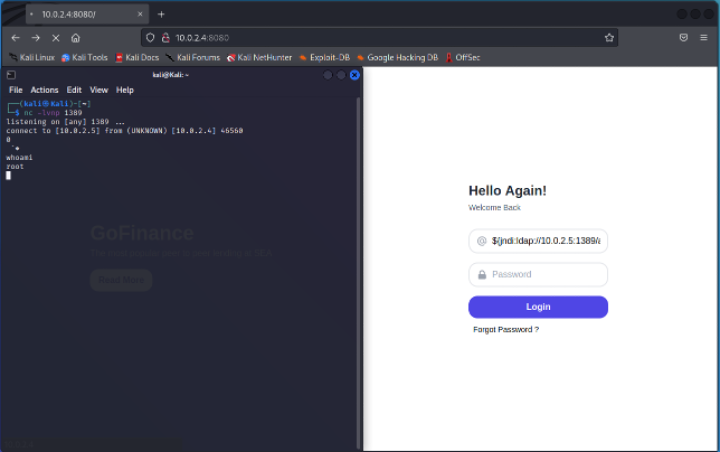Maximize the terminal window

(x=341, y=75)
